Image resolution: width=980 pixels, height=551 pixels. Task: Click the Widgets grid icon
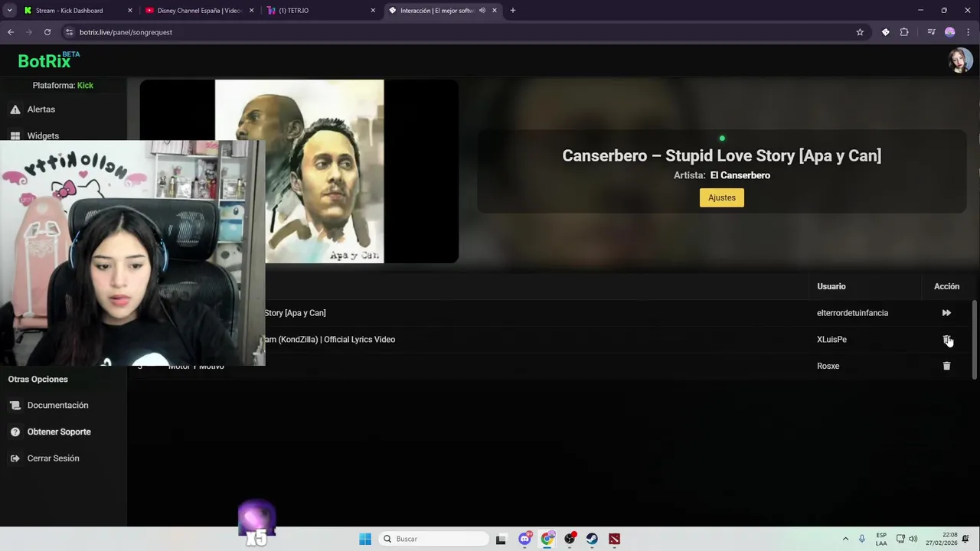pyautogui.click(x=15, y=135)
